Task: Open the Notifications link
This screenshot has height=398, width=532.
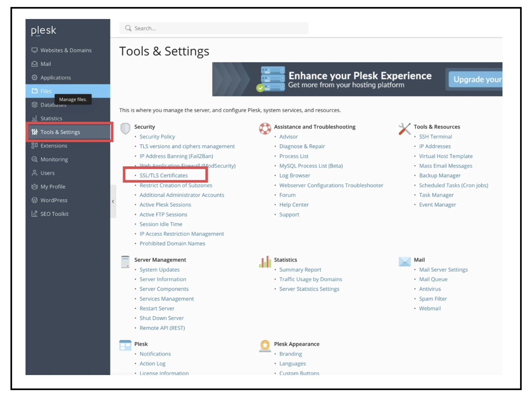Action: click(155, 354)
